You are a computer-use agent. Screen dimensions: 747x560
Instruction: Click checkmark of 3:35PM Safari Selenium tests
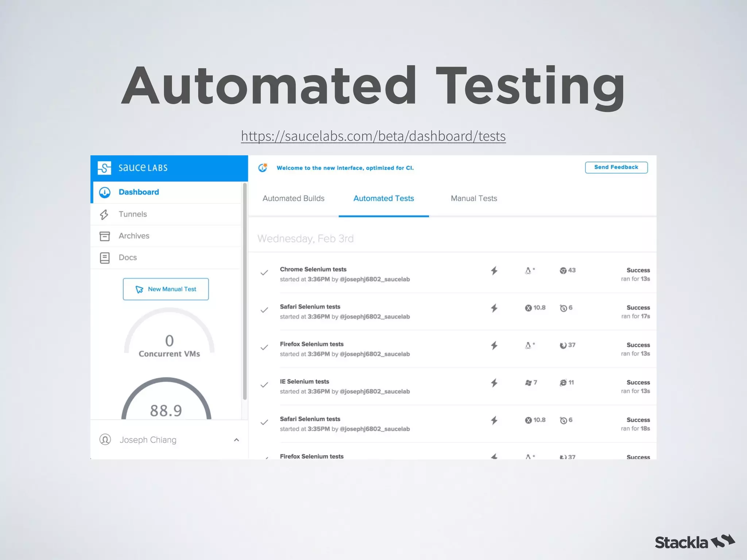point(264,423)
